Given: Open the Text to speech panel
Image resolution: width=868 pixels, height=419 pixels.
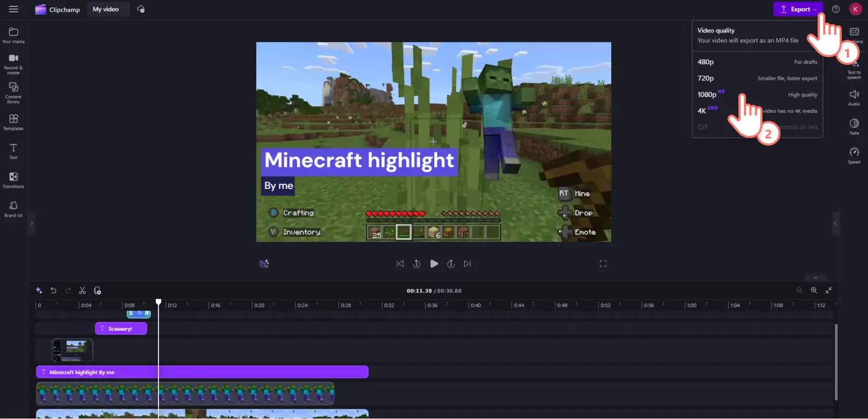Looking at the screenshot, I should pos(854,71).
